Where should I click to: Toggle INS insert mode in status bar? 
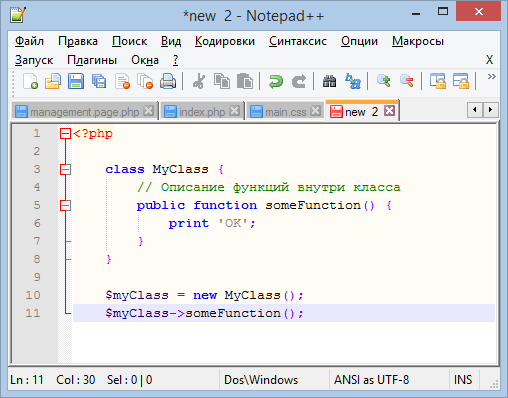(463, 380)
